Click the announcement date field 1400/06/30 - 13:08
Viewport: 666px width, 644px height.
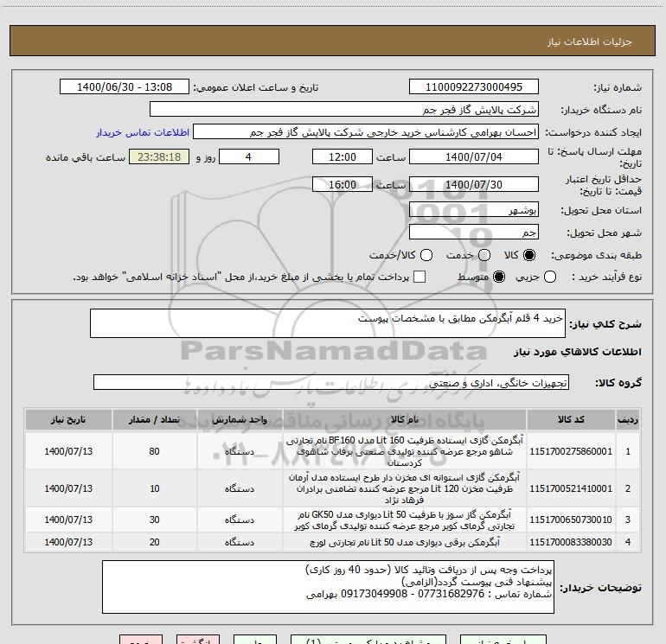coord(125,86)
